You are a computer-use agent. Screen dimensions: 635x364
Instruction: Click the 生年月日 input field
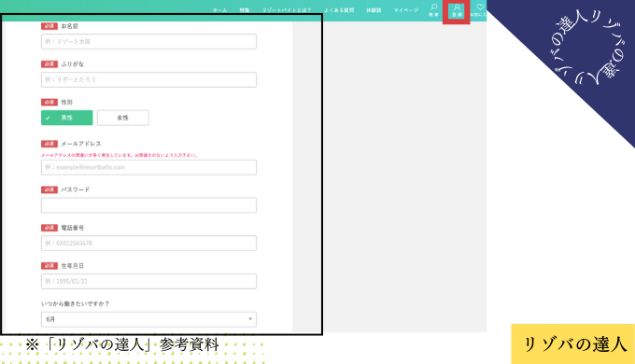[148, 282]
